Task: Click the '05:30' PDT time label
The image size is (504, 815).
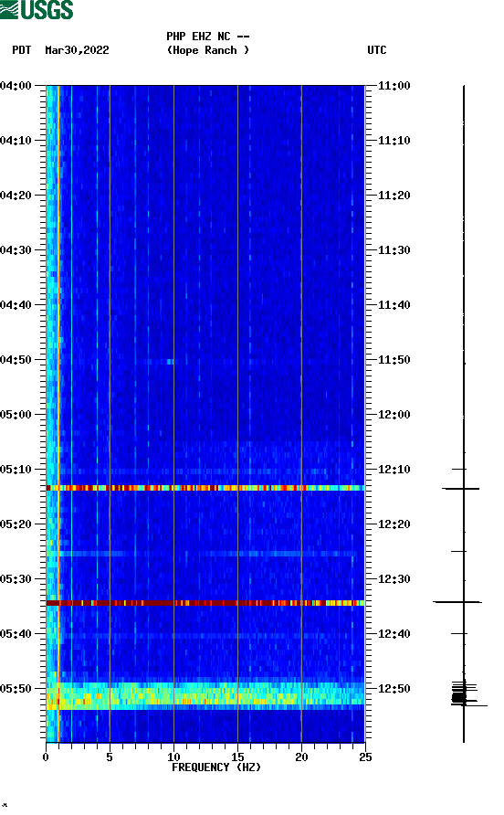Action: click(x=16, y=579)
